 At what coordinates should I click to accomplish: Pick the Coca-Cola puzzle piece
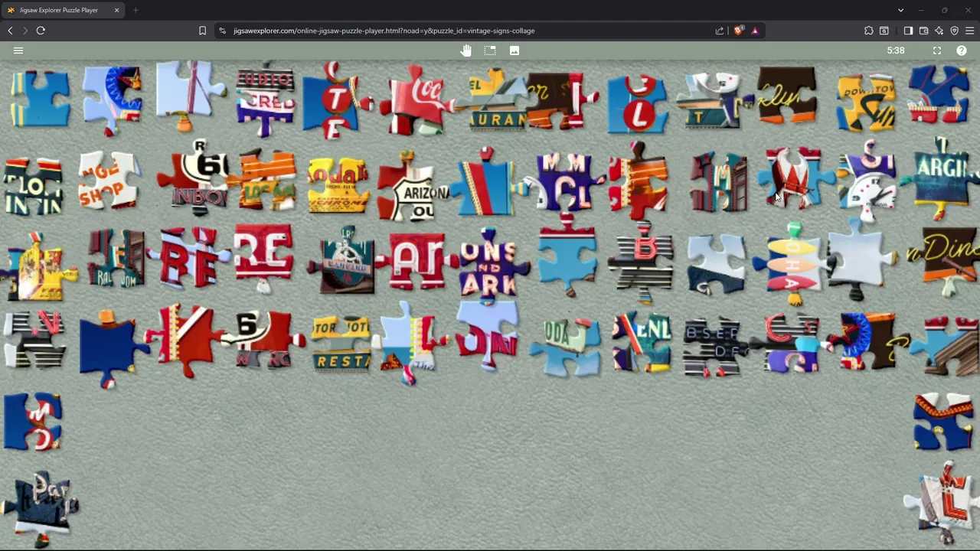pyautogui.click(x=416, y=99)
